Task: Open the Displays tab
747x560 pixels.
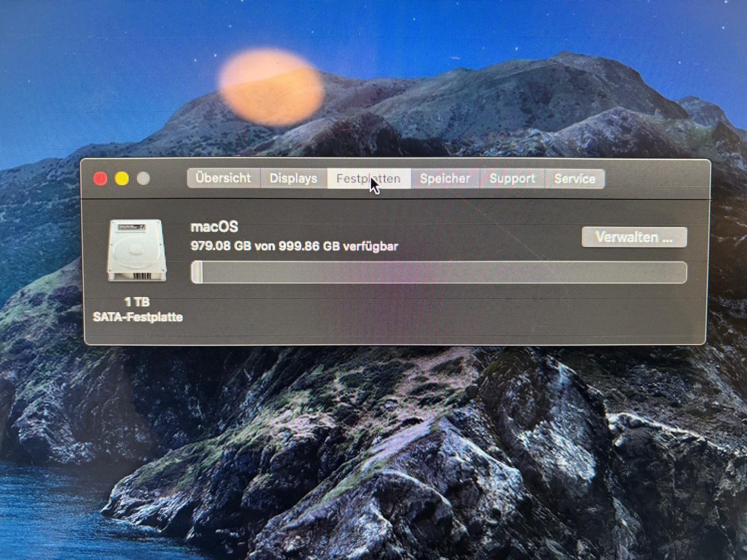Action: click(293, 178)
